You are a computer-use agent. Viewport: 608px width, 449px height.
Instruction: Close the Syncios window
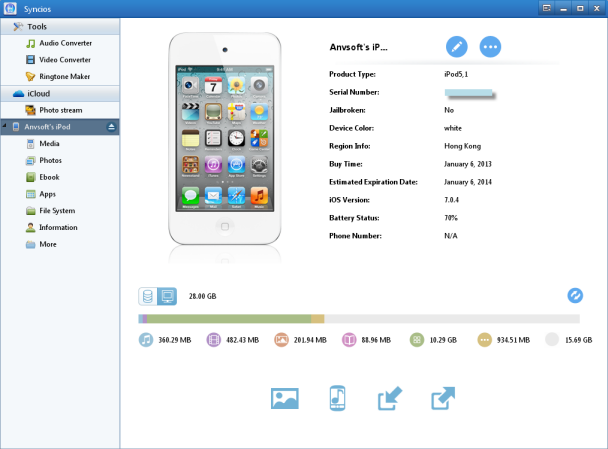tap(597, 8)
